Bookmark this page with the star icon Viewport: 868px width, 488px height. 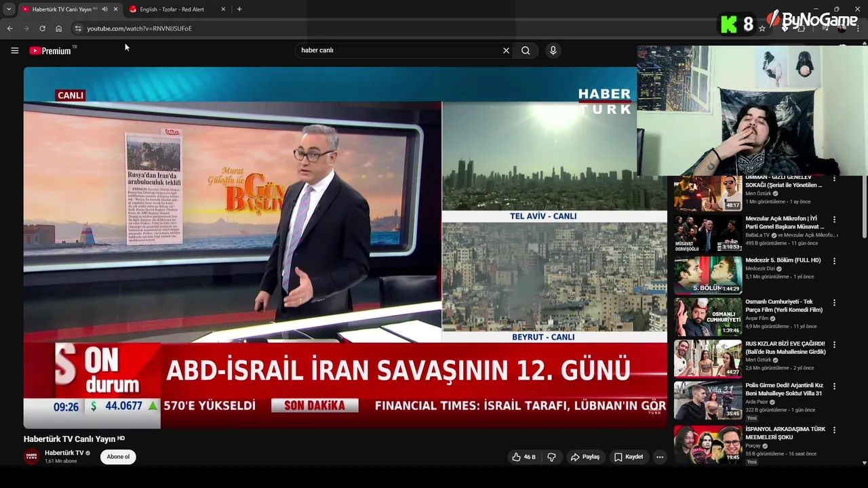point(762,28)
